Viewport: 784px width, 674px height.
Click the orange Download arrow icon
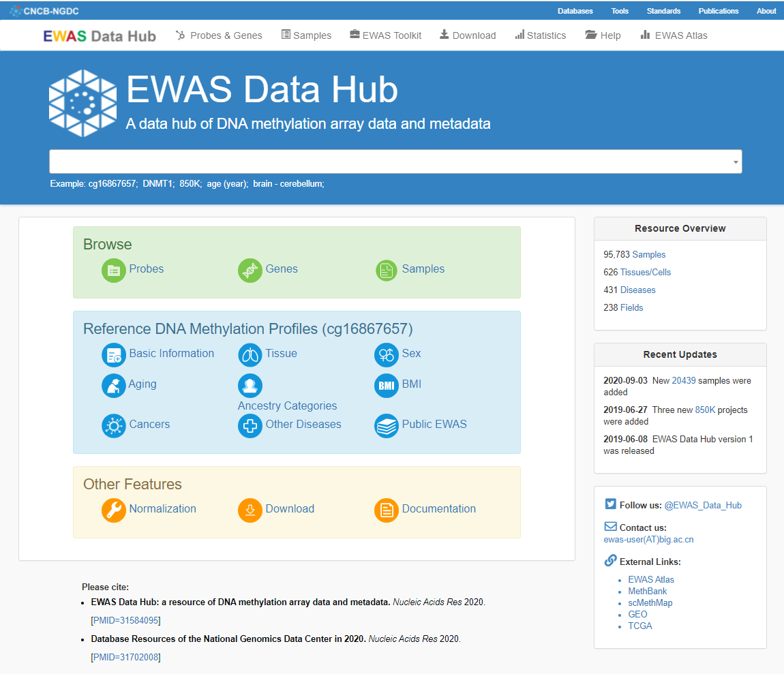[x=250, y=510]
